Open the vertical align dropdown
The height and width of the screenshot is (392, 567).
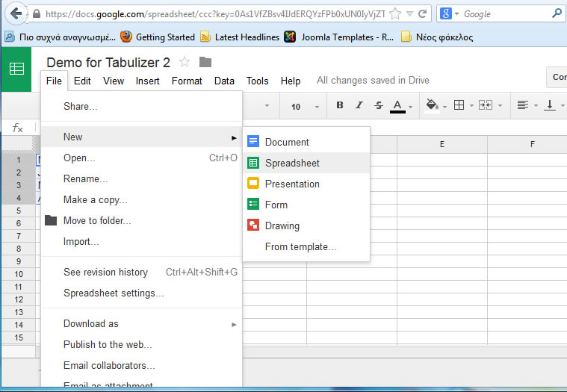pyautogui.click(x=551, y=105)
